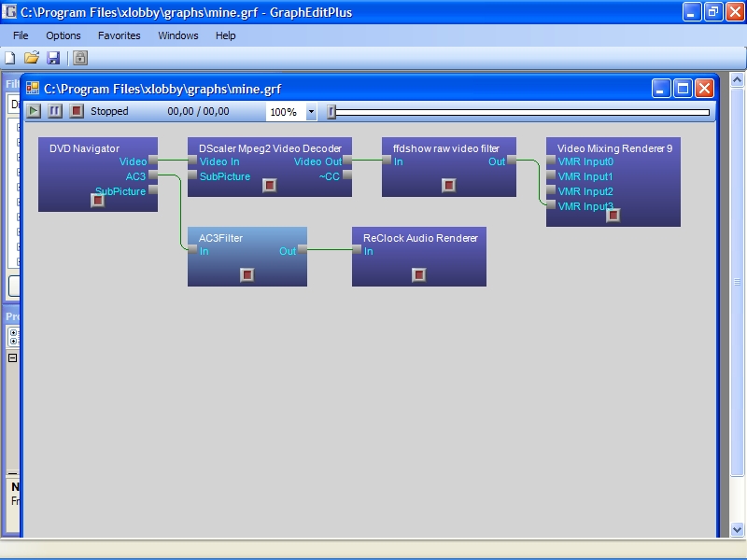This screenshot has width=747, height=560.
Task: Click VMR Input3 pin
Action: pyautogui.click(x=551, y=205)
